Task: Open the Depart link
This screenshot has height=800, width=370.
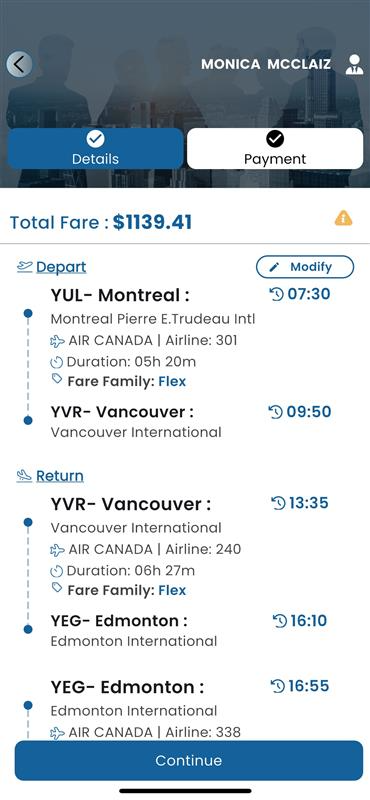Action: tap(61, 267)
